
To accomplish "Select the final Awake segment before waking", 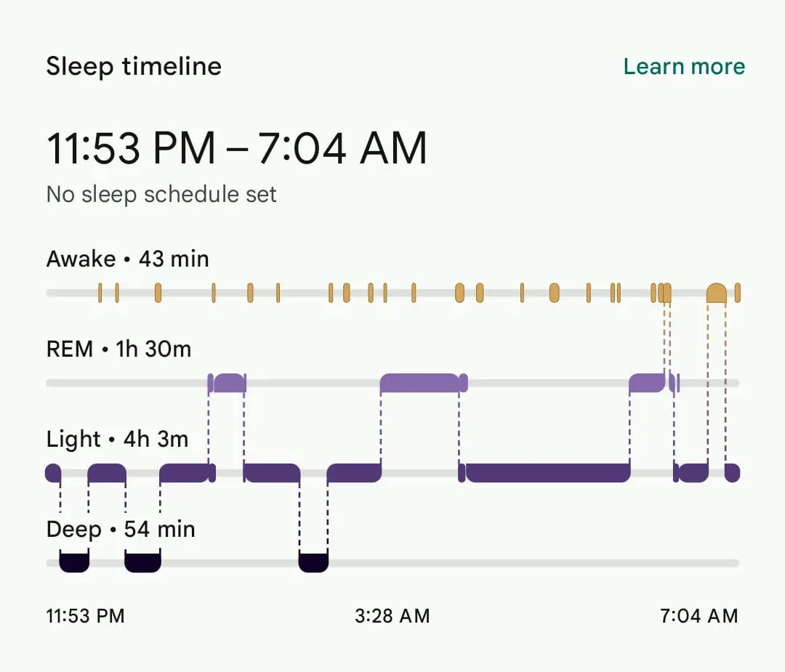I will click(x=717, y=291).
